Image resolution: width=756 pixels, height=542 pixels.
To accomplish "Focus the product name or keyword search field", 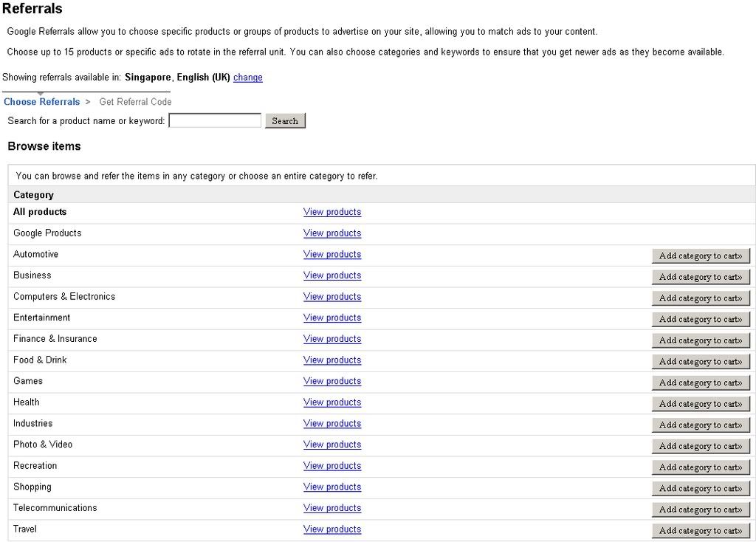I will (215, 120).
